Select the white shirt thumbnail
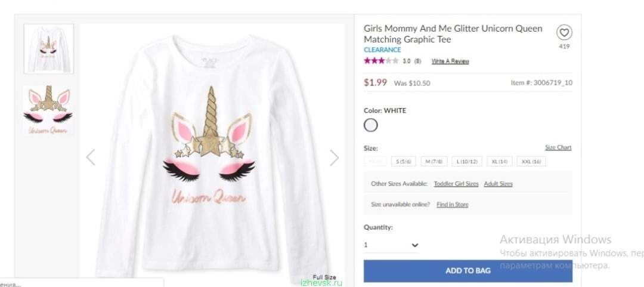 [48, 49]
